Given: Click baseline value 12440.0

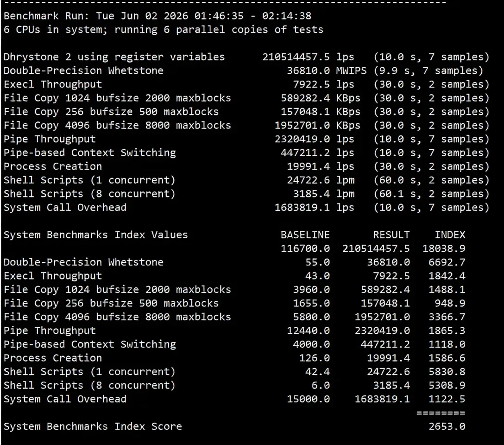Looking at the screenshot, I should point(308,331).
